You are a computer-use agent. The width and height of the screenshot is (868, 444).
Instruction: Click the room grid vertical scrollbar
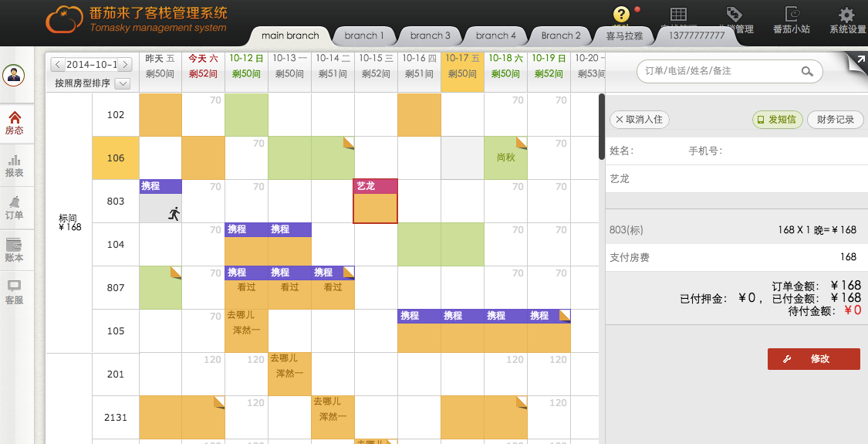click(602, 127)
